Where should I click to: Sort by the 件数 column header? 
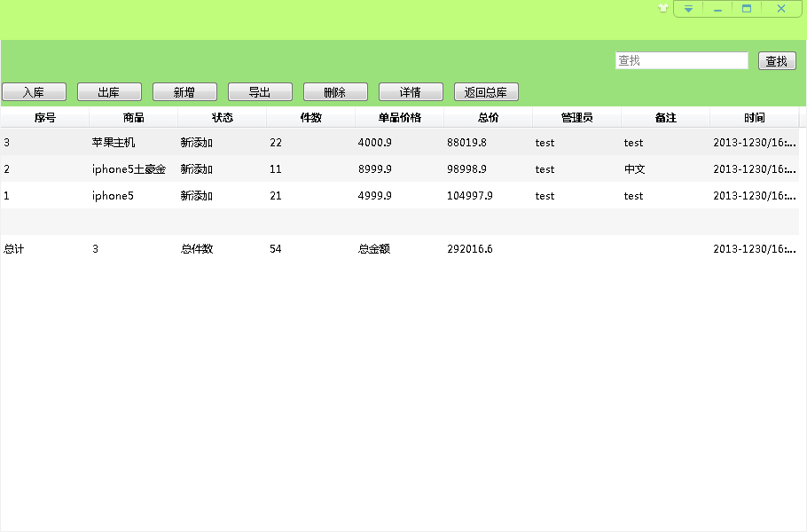click(311, 118)
